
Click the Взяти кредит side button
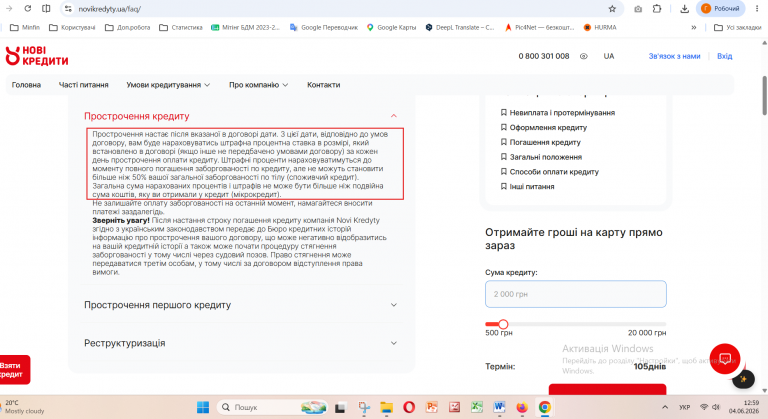(x=15, y=370)
